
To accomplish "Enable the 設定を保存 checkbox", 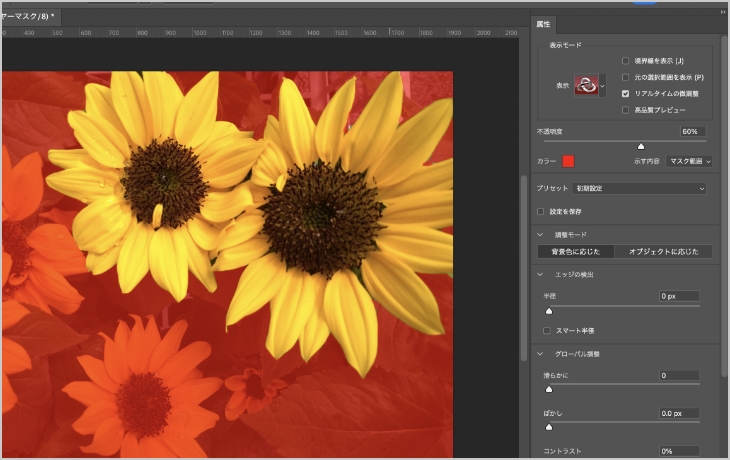I will [541, 211].
